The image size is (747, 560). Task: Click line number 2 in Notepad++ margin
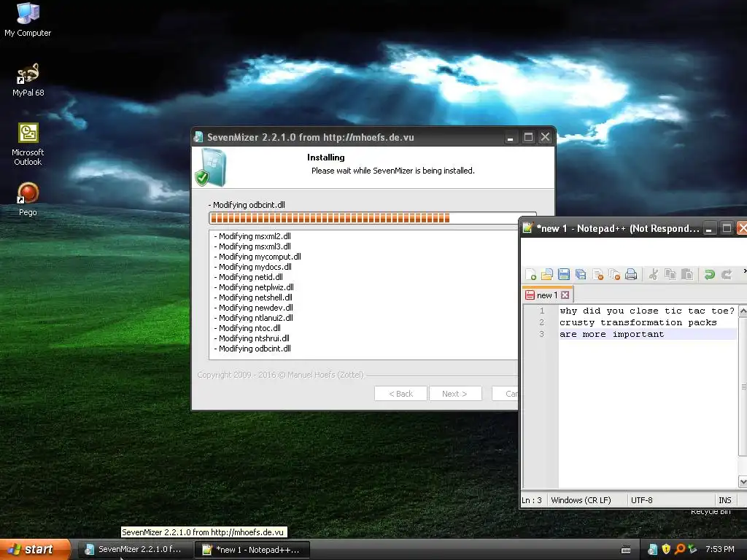[542, 322]
